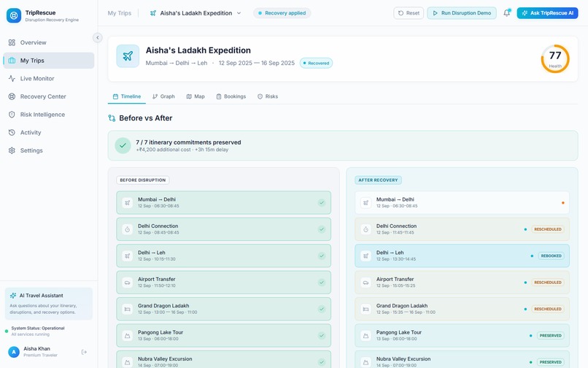Click the REBOOKED tag on Delhi → Leh
This screenshot has width=588, height=368.
click(551, 256)
